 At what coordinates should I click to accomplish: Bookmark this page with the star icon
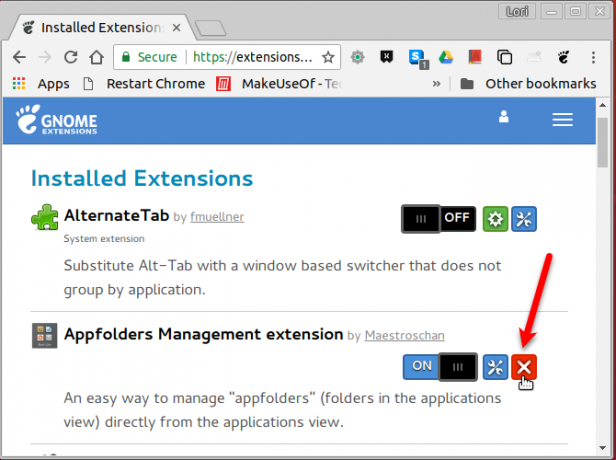coord(328,57)
